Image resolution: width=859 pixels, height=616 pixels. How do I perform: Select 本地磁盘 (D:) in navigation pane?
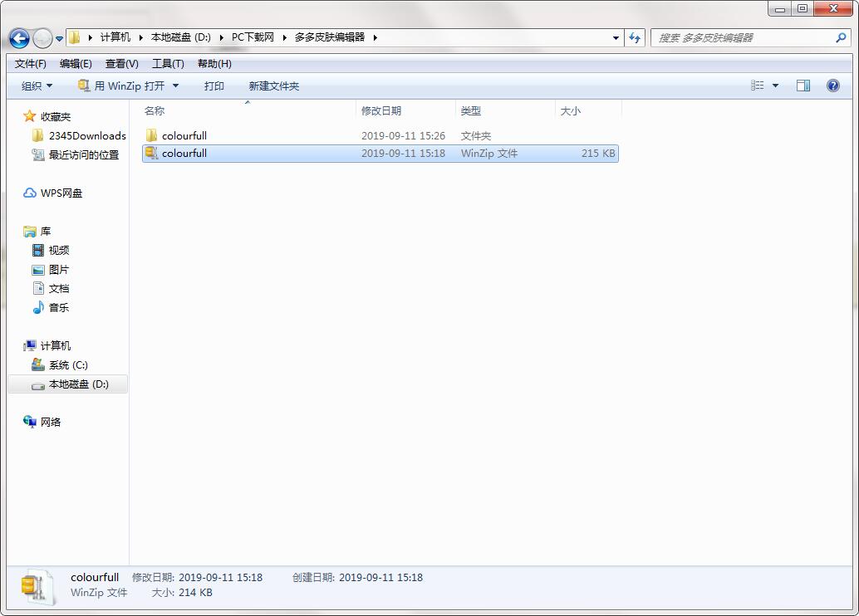tap(68, 384)
